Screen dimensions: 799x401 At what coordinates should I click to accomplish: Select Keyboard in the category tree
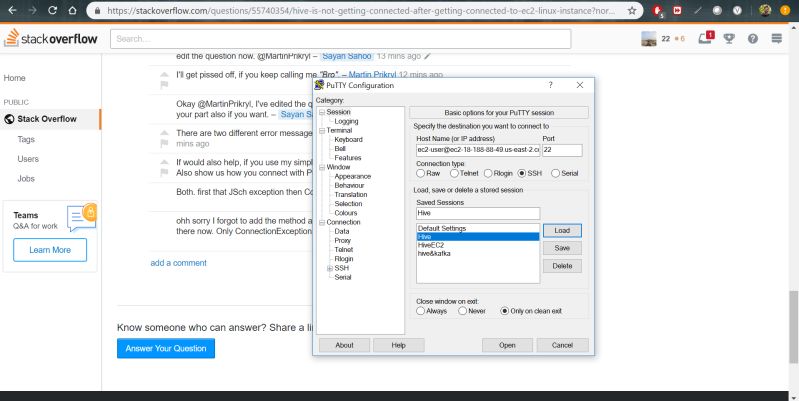coord(349,140)
